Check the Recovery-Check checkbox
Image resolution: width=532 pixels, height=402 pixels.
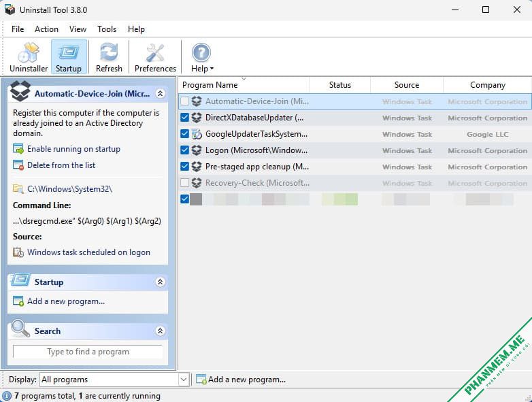pos(184,183)
